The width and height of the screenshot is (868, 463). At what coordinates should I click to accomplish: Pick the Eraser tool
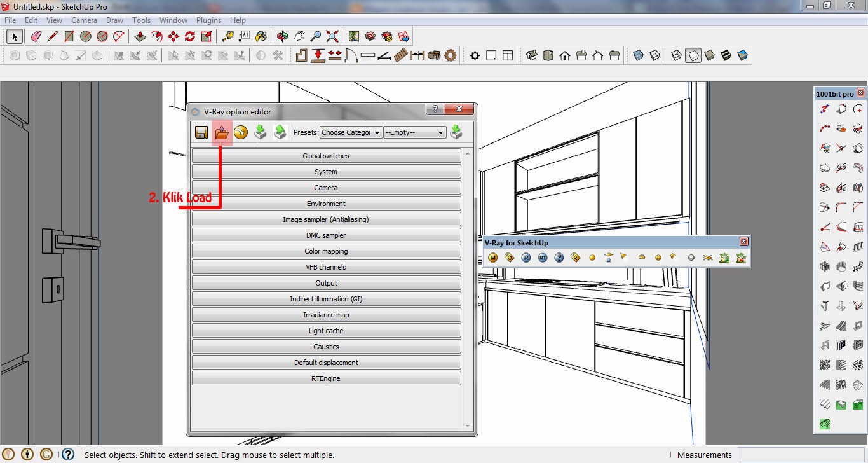[x=35, y=36]
